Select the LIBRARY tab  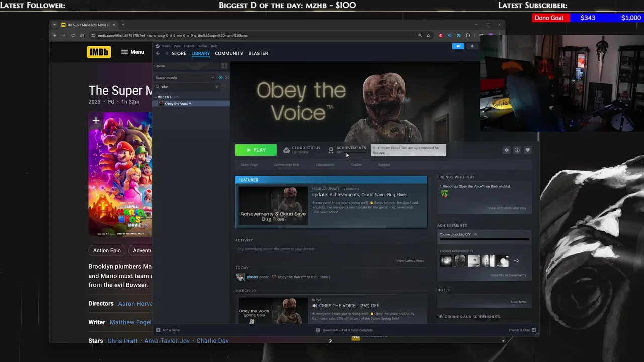[x=200, y=53]
